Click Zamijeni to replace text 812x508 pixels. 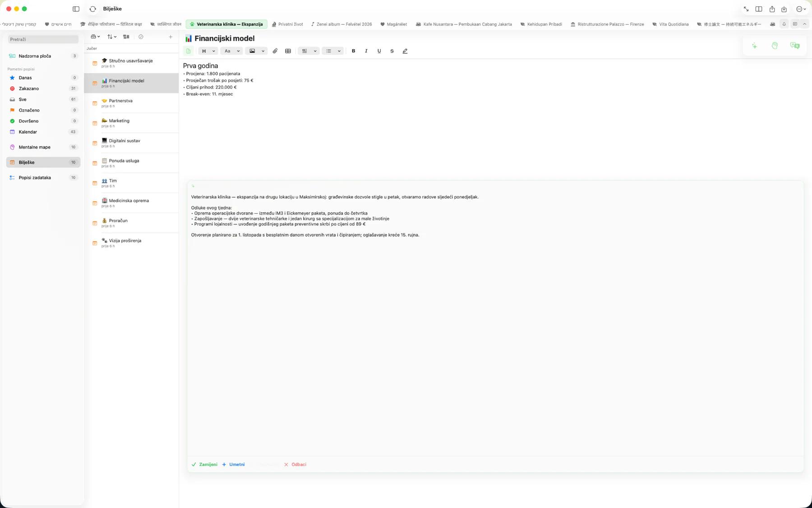coord(204,464)
